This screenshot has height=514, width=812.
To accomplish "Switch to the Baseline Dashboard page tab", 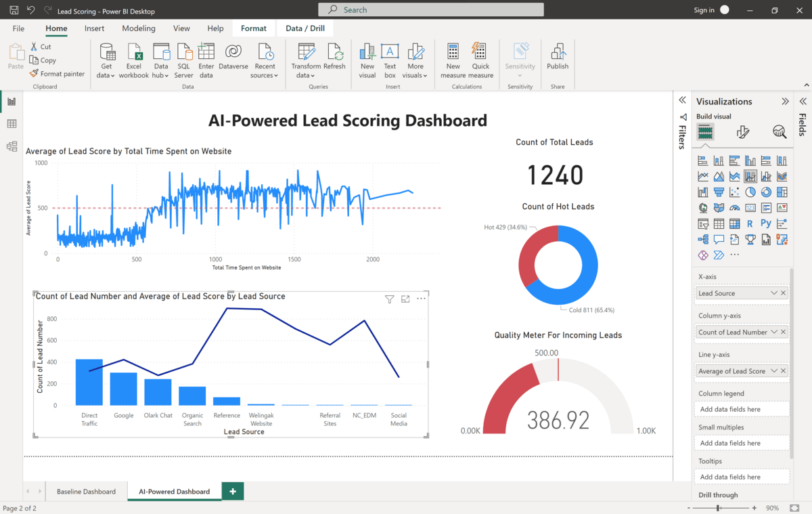I will pos(86,491).
